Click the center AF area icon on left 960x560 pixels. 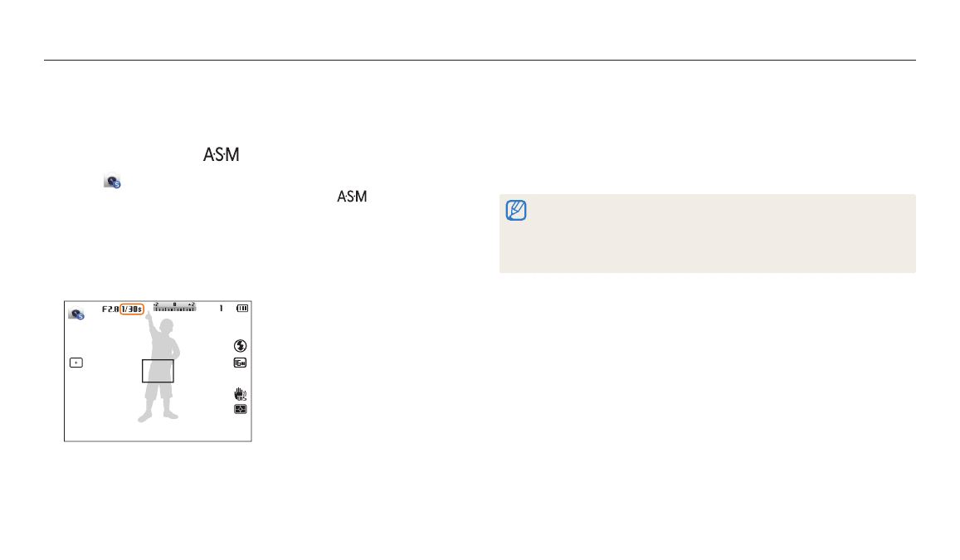[x=76, y=363]
